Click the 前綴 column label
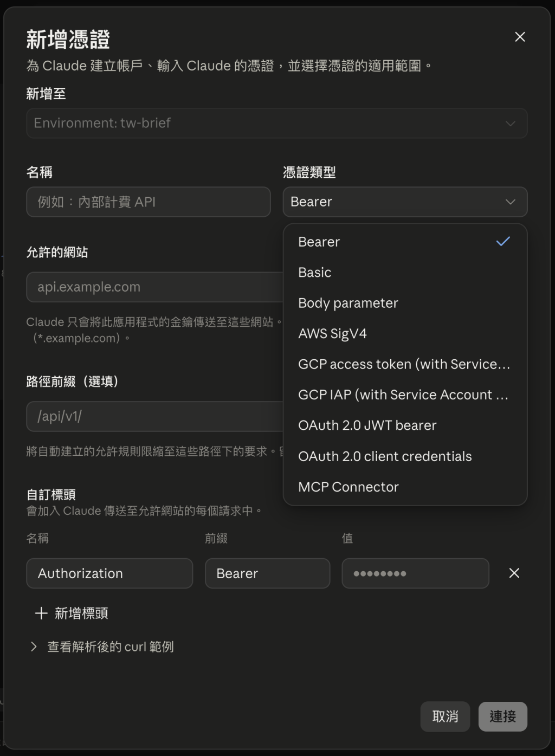Image resolution: width=555 pixels, height=756 pixels. (x=216, y=538)
